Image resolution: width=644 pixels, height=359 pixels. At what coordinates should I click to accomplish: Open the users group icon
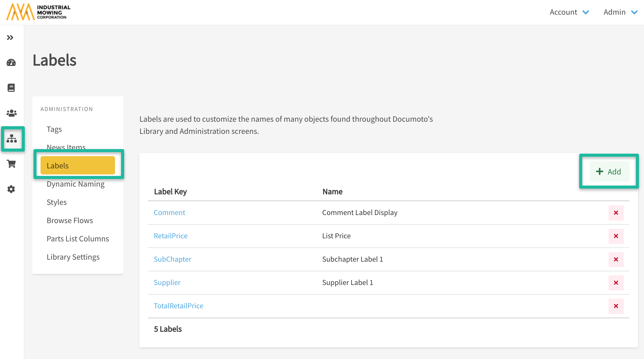click(11, 113)
